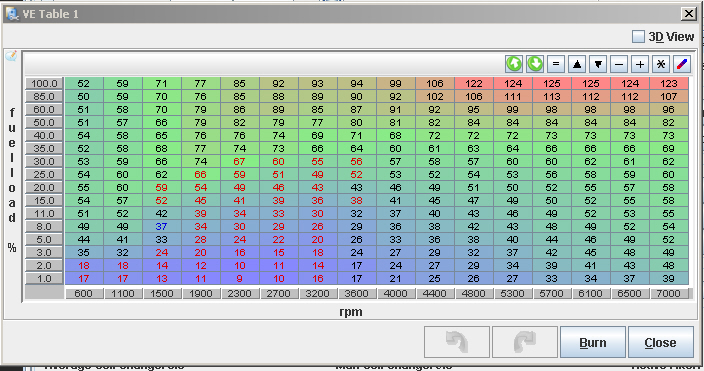The image size is (704, 371).
Task: Click the edit notepad icon at top-left
Action: (11, 56)
